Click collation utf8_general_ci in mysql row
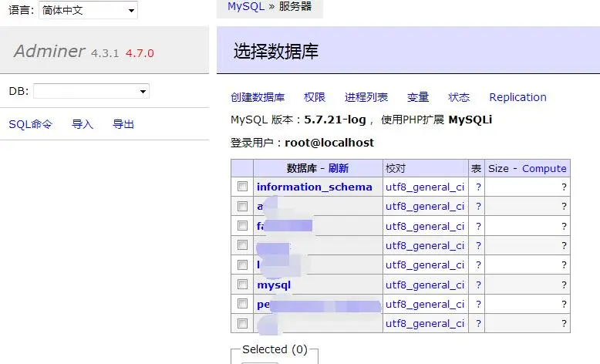600x364 pixels. click(x=425, y=285)
